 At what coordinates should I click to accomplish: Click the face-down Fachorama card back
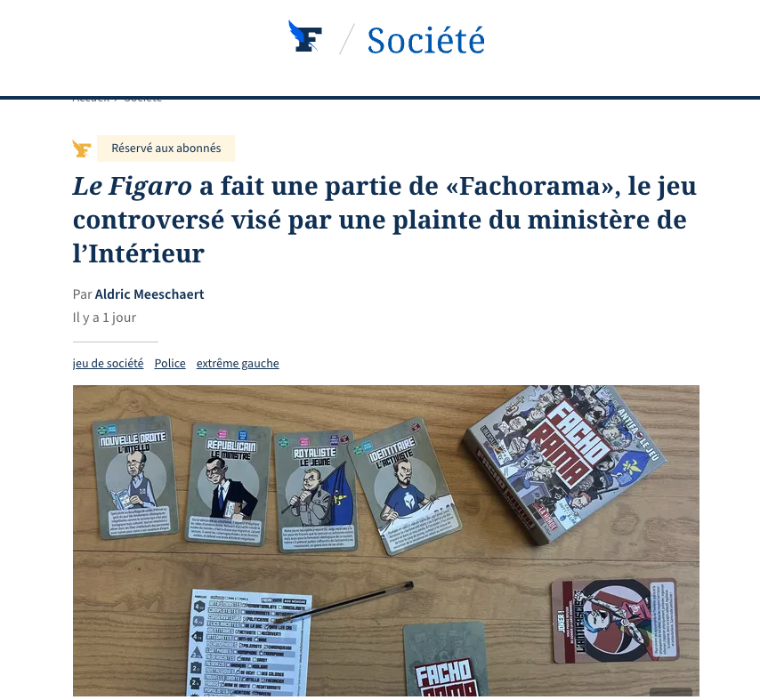(x=445, y=660)
